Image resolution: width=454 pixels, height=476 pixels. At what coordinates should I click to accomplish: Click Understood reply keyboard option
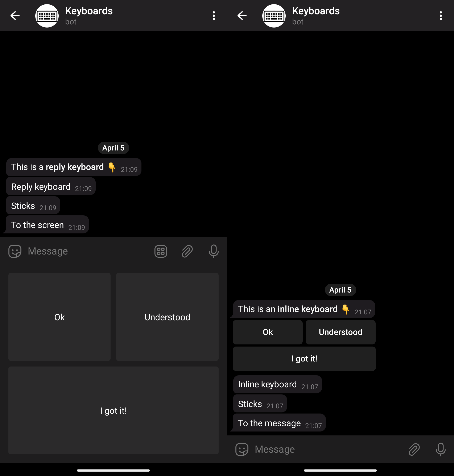point(167,317)
